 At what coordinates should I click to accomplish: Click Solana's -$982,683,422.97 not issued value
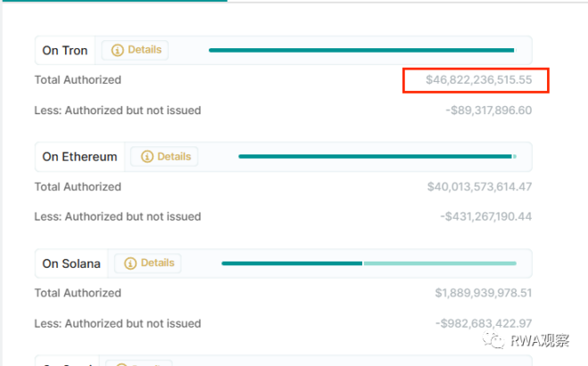(484, 323)
